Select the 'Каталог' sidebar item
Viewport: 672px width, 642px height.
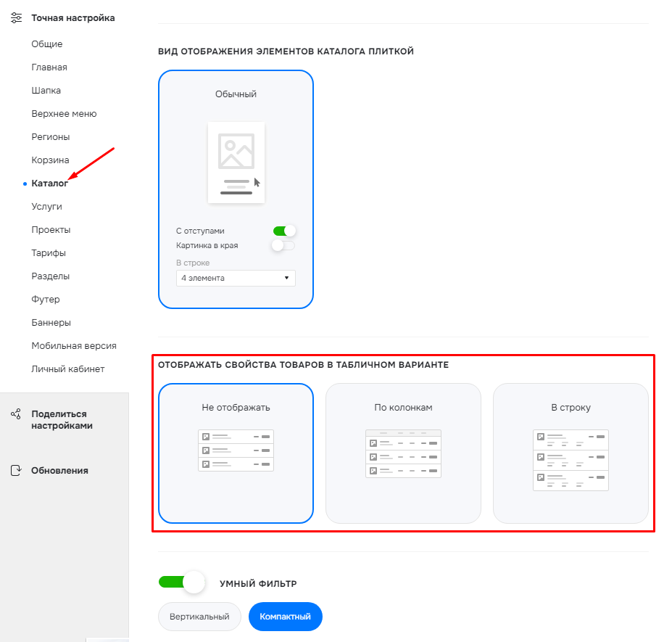[50, 183]
